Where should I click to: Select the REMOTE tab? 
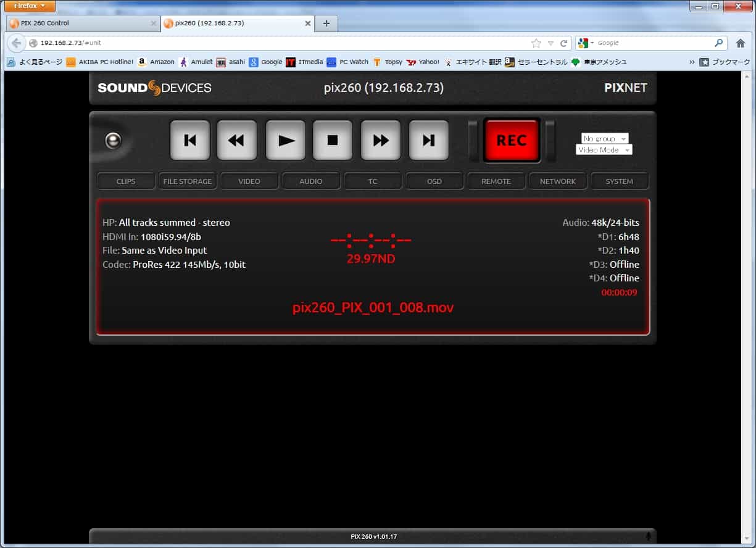coord(496,181)
